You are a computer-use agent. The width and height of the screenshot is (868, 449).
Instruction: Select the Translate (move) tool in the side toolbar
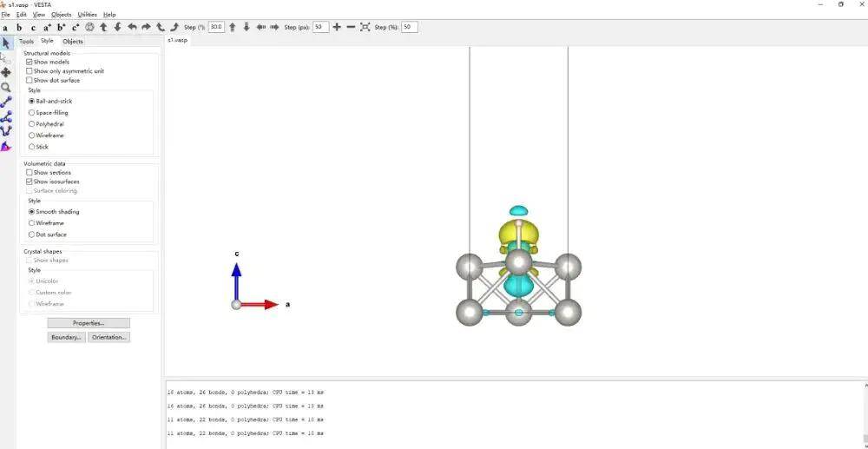coord(6,72)
